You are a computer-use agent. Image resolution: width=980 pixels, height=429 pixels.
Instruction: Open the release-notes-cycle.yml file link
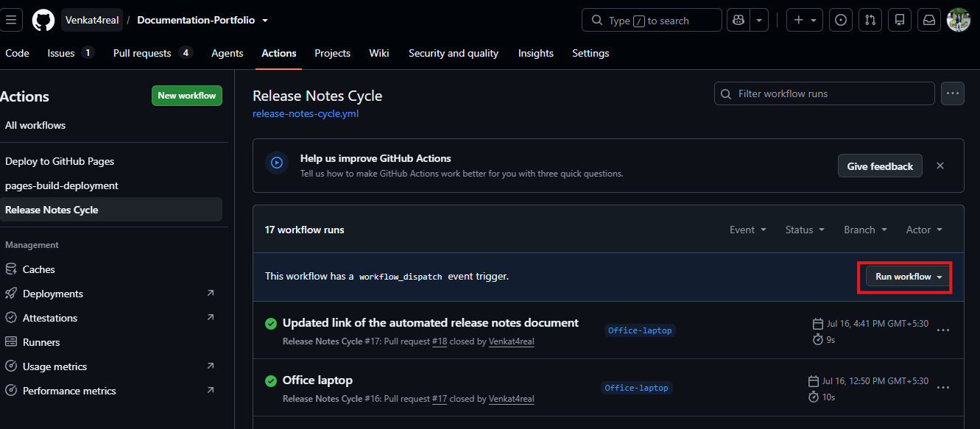pos(306,114)
